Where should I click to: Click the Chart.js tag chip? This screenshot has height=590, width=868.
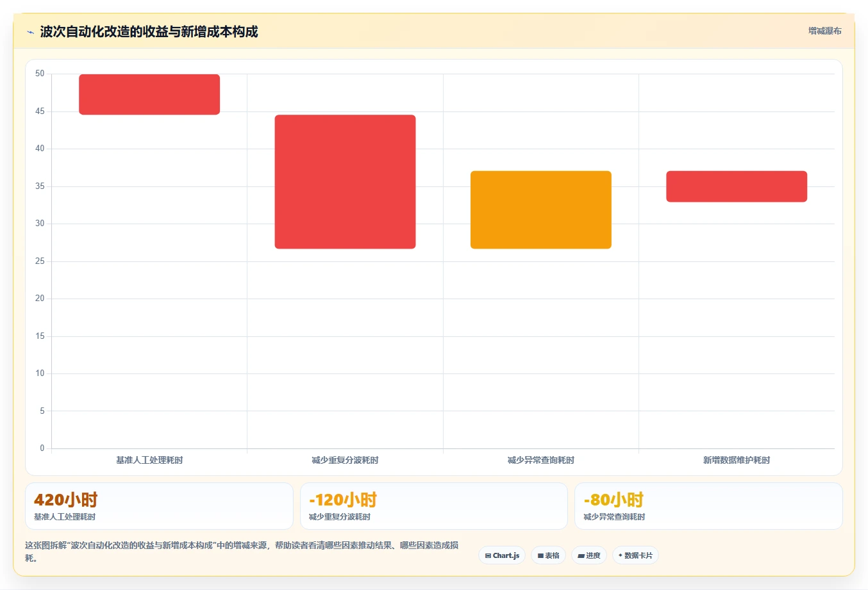tap(502, 555)
